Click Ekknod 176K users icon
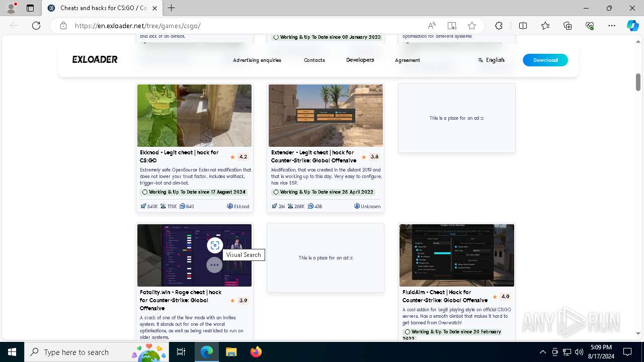This screenshot has width=644, height=362. click(x=164, y=206)
